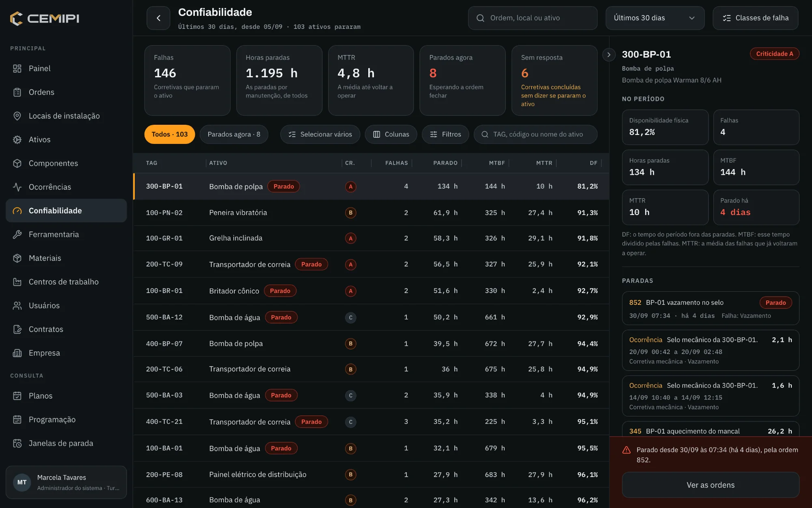Viewport: 812px width, 508px height.
Task: Click the Ocorrências pulse icon
Action: coord(17,187)
